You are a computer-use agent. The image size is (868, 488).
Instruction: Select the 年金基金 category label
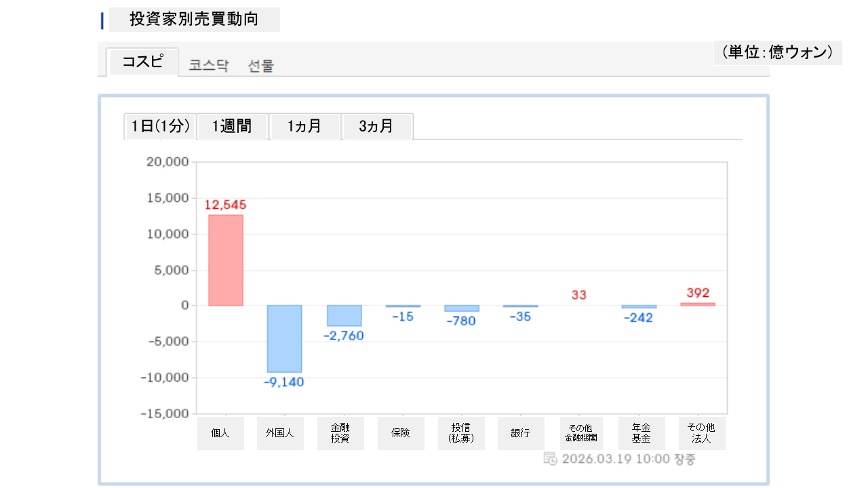(642, 433)
